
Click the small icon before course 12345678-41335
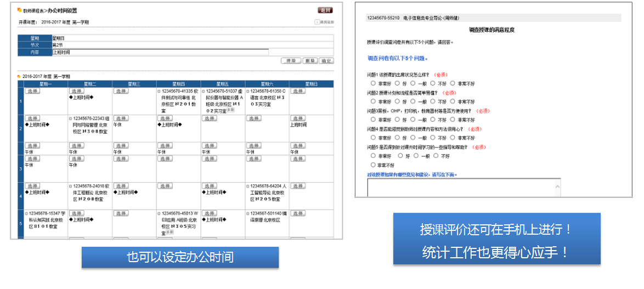pos(159,91)
